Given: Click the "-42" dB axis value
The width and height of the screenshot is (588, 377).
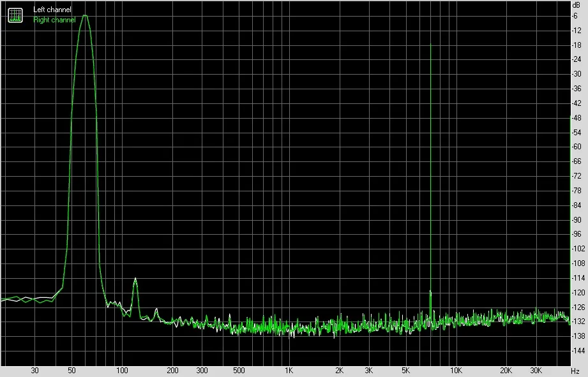Looking at the screenshot, I should pyautogui.click(x=576, y=103).
